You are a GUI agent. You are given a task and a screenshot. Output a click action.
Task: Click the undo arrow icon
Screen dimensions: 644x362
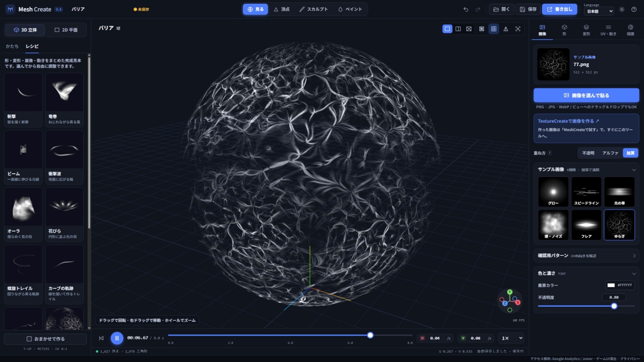pyautogui.click(x=466, y=9)
